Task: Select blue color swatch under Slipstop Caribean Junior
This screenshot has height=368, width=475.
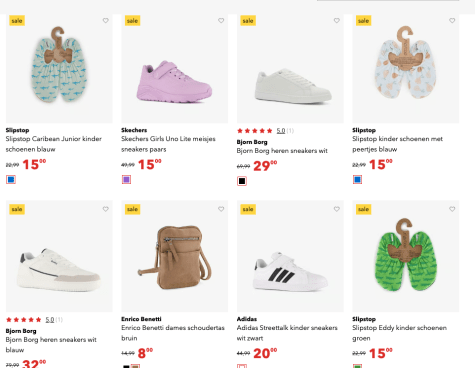Action: coord(11,180)
